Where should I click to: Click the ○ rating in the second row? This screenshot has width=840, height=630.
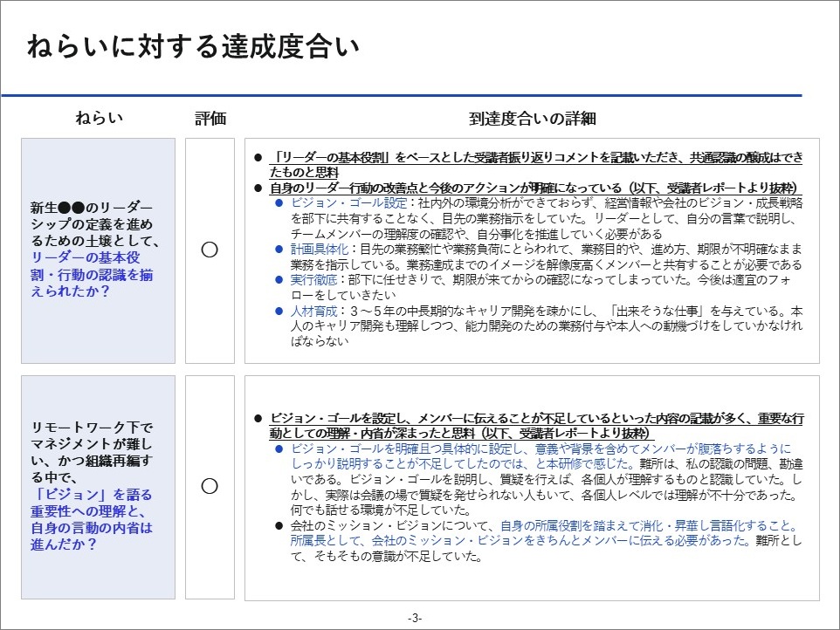pyautogui.click(x=210, y=486)
